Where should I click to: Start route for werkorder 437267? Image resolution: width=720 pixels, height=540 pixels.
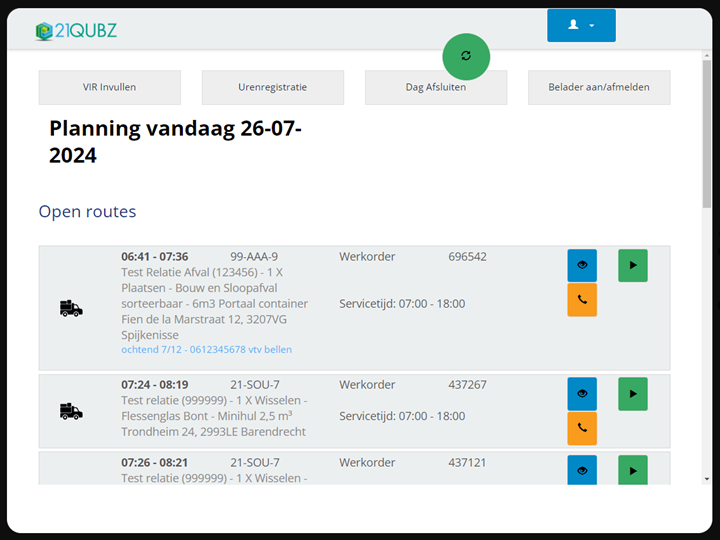(x=633, y=394)
